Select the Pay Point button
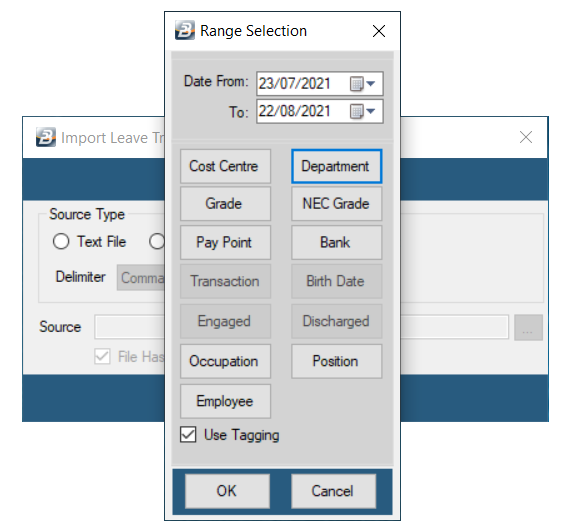The image size is (562, 531). (x=225, y=243)
